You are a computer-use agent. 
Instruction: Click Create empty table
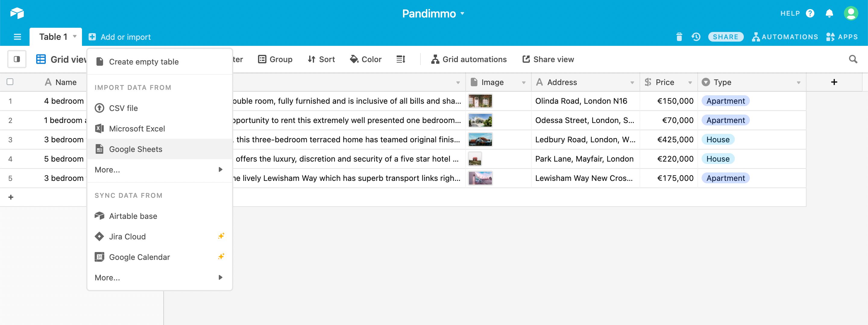144,62
